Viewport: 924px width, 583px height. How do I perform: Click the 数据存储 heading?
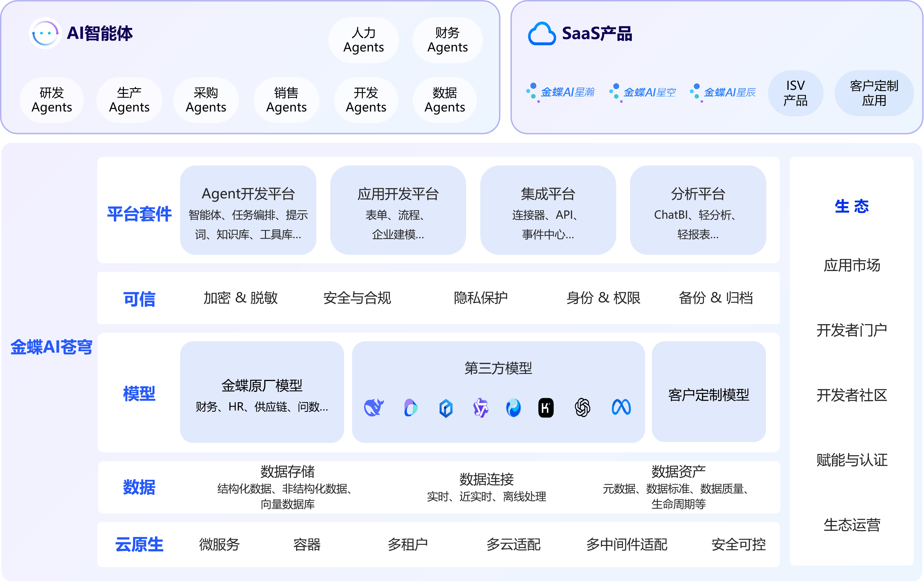tap(287, 471)
